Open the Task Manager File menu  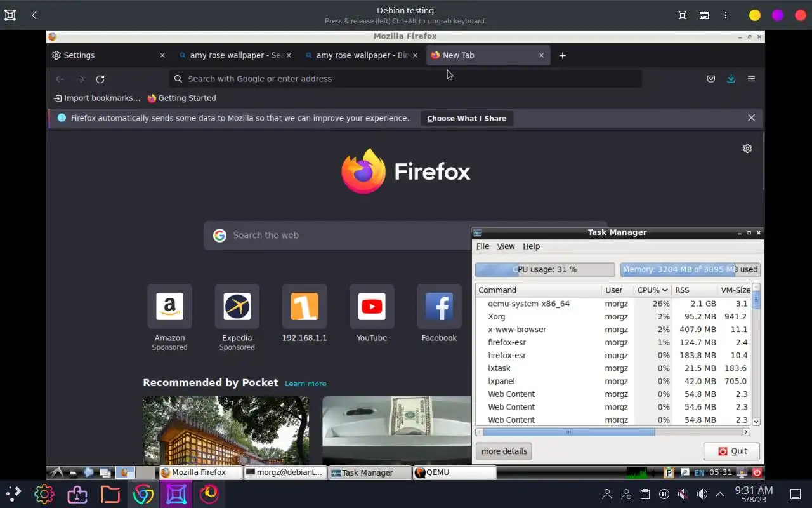(483, 246)
